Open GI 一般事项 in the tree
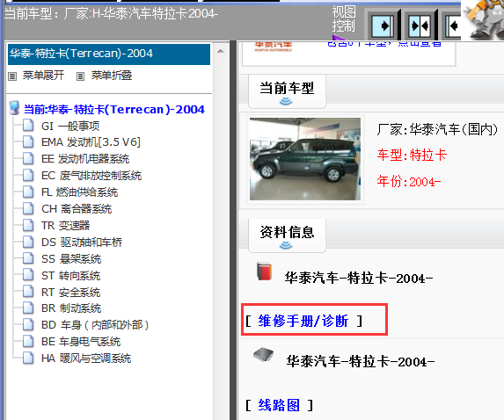The height and width of the screenshot is (420, 504). (70, 126)
